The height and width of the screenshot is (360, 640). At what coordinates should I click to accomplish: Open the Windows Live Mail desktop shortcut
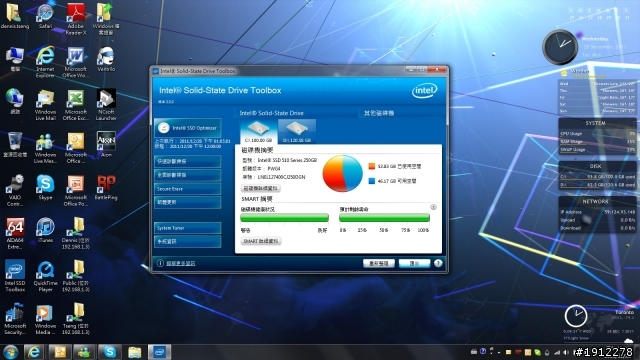[x=45, y=105]
